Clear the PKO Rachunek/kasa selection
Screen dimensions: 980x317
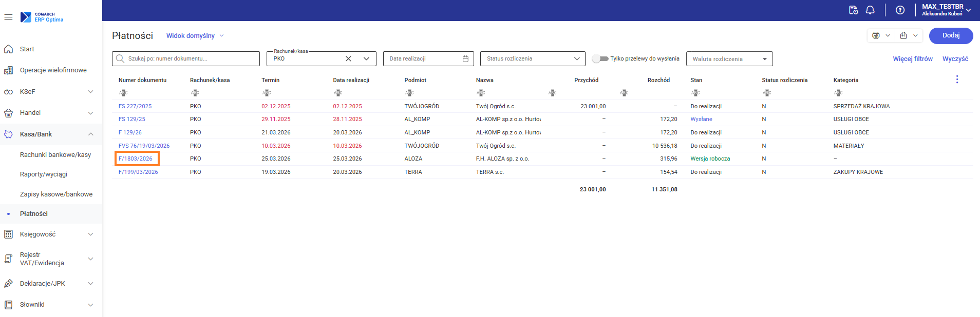click(348, 59)
